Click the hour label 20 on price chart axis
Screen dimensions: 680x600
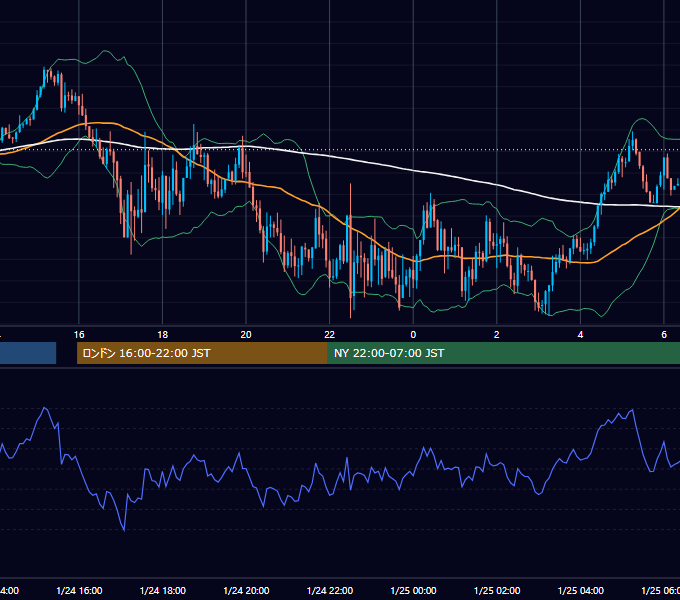pos(246,335)
